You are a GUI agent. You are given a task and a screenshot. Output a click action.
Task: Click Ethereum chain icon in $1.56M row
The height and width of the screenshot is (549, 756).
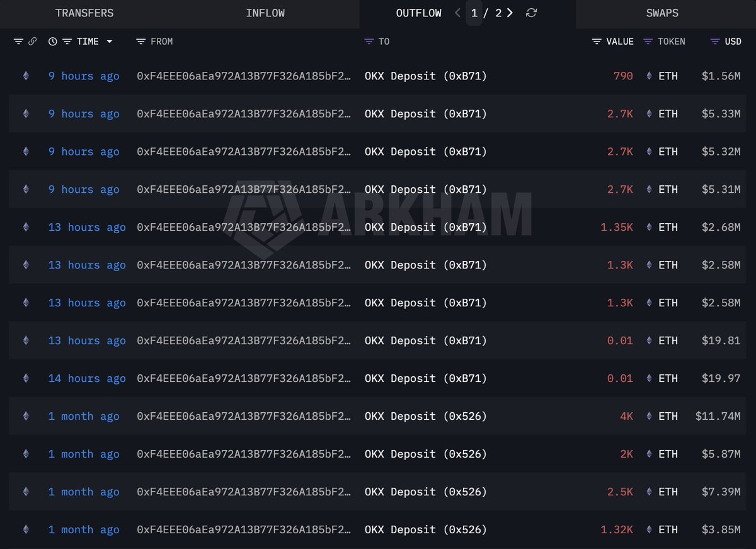pyautogui.click(x=26, y=76)
